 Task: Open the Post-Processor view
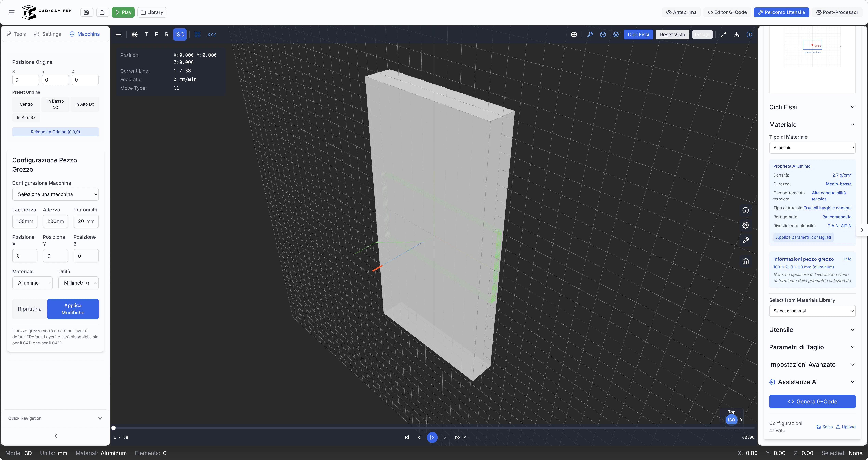(x=837, y=12)
